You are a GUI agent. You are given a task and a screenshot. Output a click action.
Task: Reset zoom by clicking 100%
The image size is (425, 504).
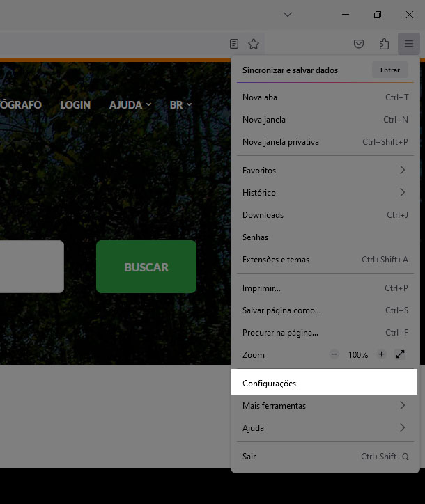pyautogui.click(x=357, y=354)
